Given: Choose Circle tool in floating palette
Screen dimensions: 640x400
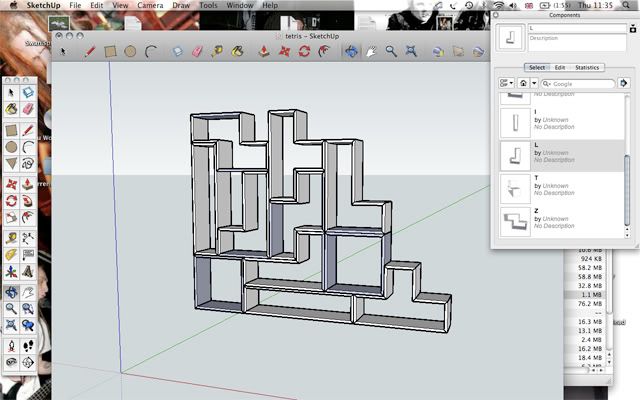Looking at the screenshot, I should pyautogui.click(x=11, y=147).
